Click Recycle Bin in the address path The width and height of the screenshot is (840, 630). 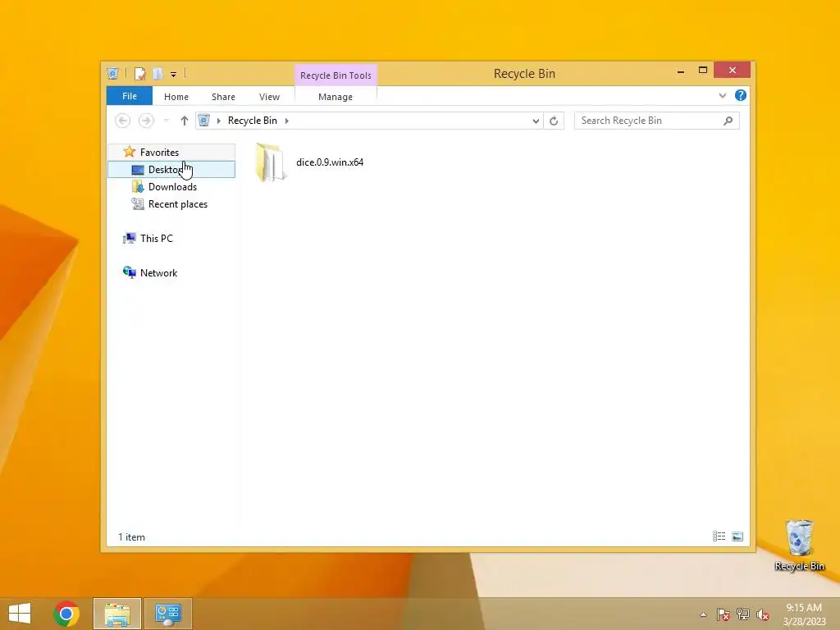pos(253,121)
